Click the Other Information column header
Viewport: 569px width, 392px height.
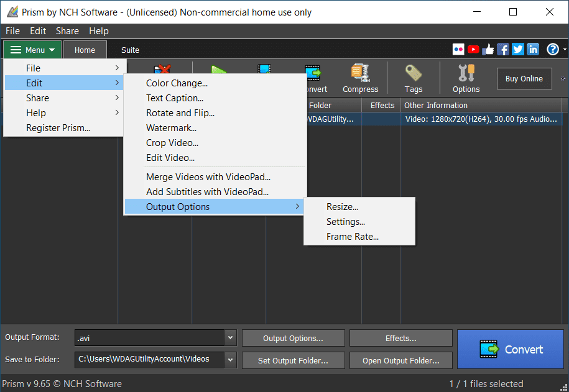point(483,105)
